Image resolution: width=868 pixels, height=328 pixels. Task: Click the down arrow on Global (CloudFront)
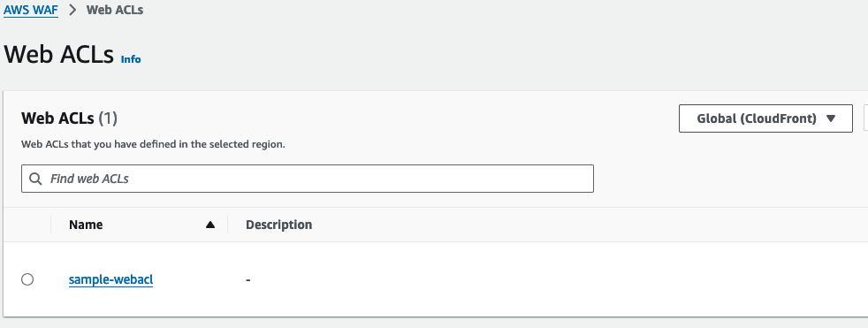click(830, 118)
